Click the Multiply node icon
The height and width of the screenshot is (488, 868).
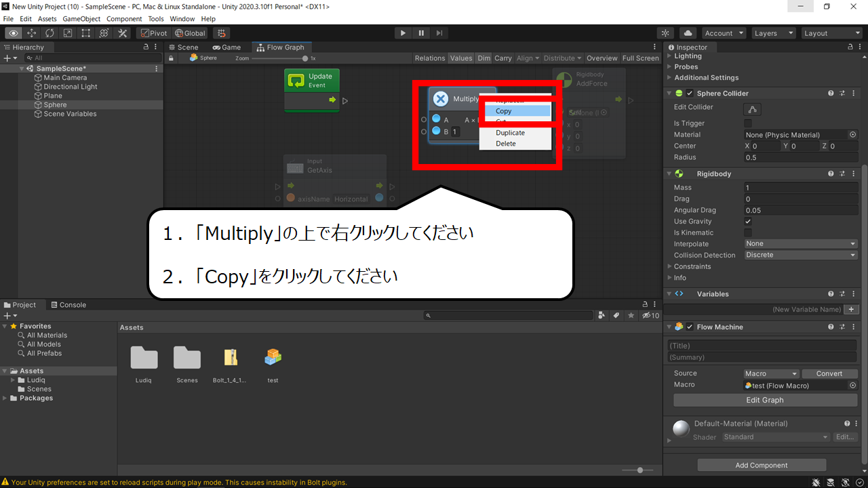coord(441,99)
